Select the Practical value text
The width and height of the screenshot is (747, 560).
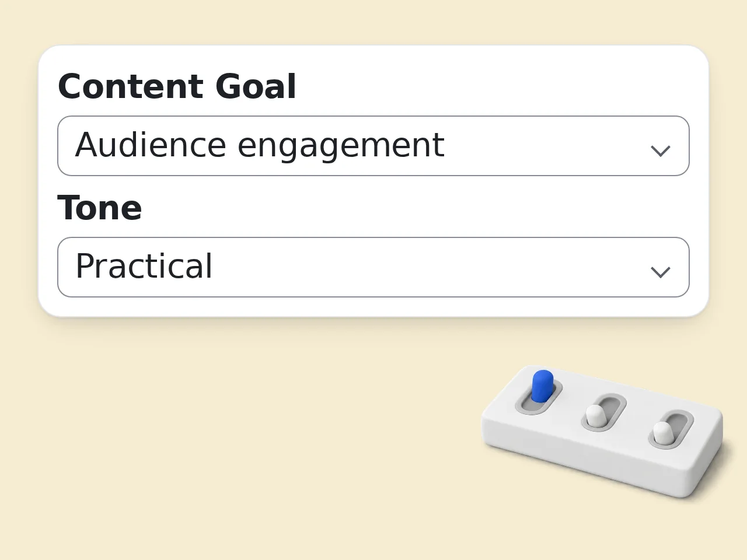pos(144,266)
